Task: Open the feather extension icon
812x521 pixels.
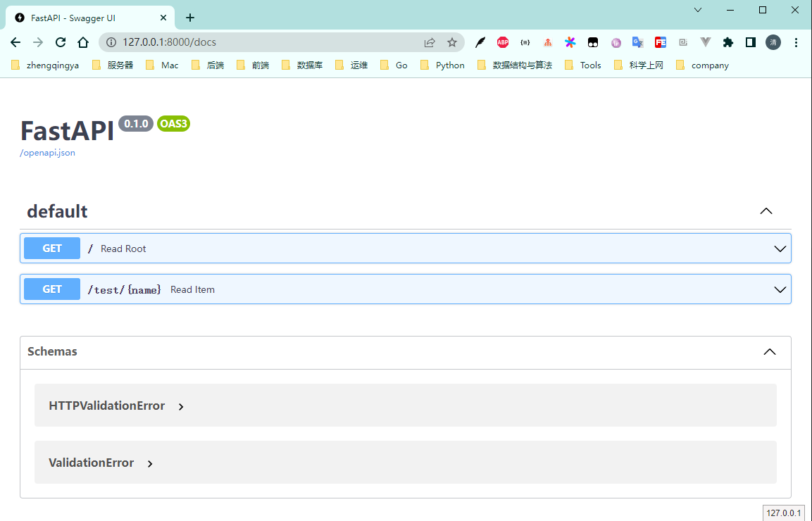Action: [x=480, y=42]
